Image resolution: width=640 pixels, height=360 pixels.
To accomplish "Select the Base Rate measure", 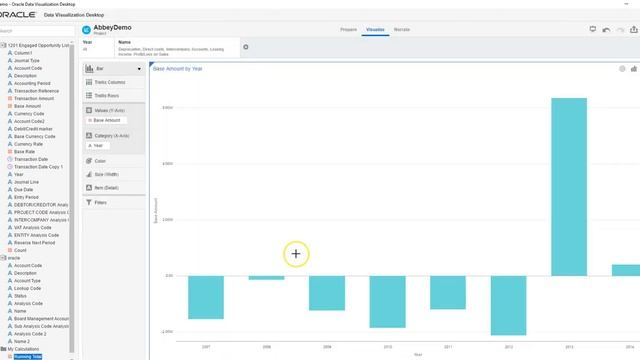I will (x=24, y=151).
